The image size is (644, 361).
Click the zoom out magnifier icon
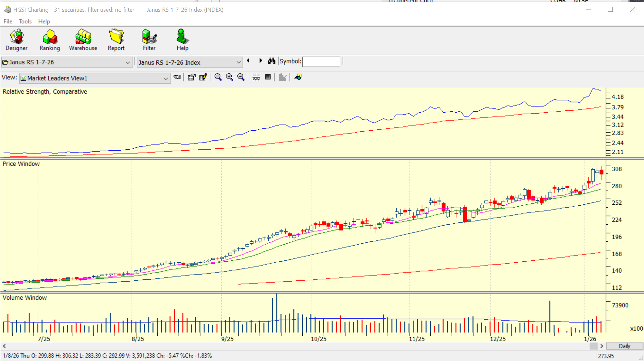point(241,77)
